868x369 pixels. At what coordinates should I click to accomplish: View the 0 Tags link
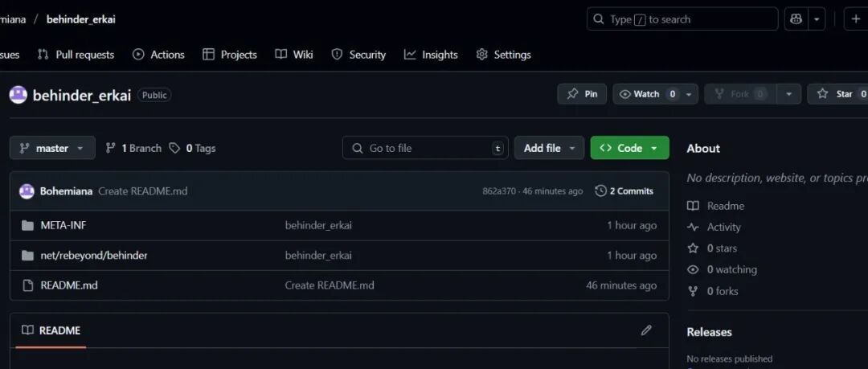[192, 148]
